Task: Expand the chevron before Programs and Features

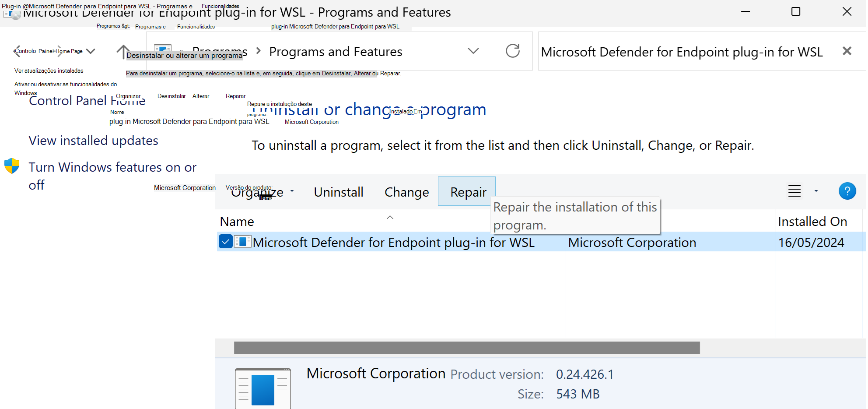Action: [x=259, y=51]
